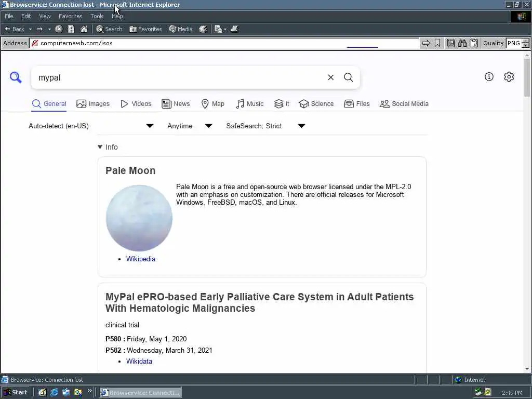
Task: Open the IE Search pane button
Action: point(109,29)
